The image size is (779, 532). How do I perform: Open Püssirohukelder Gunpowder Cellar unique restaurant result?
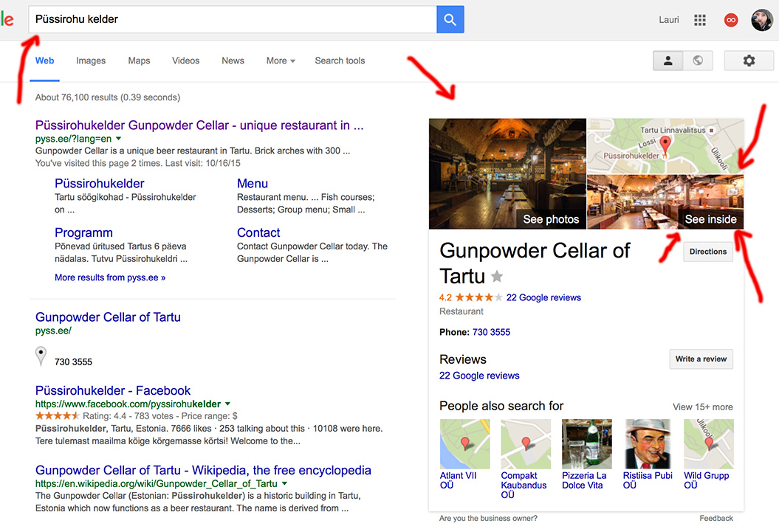[199, 125]
